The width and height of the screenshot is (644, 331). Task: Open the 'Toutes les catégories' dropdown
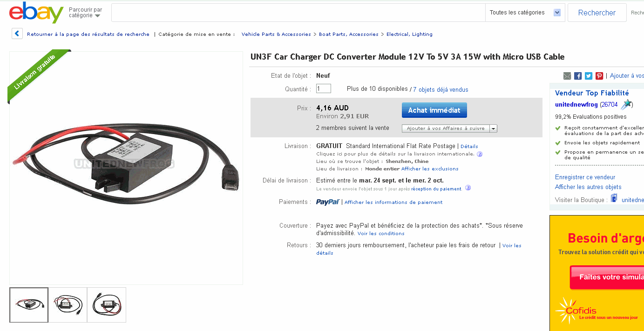(525, 13)
